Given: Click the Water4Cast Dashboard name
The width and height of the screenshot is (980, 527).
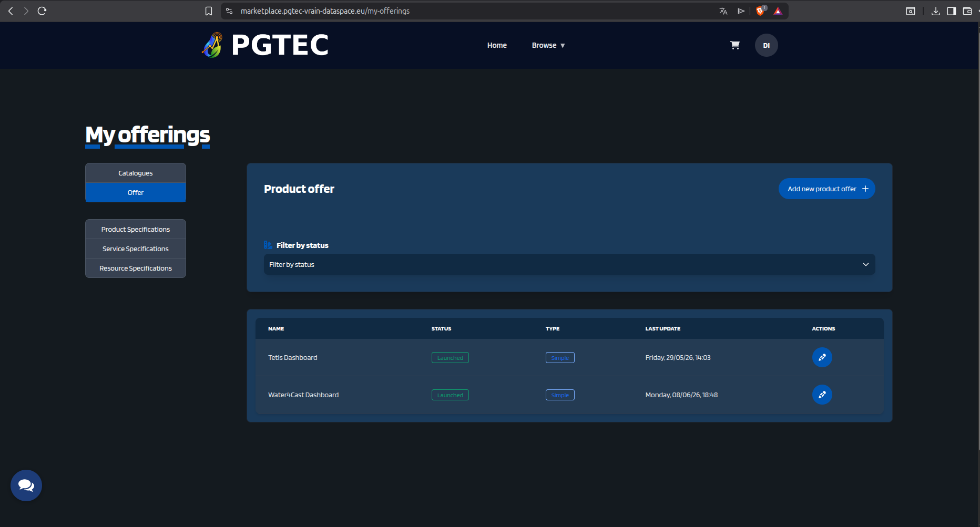Looking at the screenshot, I should [x=303, y=395].
